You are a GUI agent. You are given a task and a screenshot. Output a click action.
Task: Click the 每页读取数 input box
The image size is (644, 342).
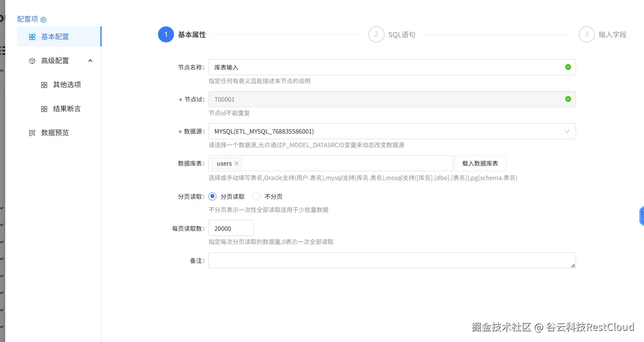231,228
